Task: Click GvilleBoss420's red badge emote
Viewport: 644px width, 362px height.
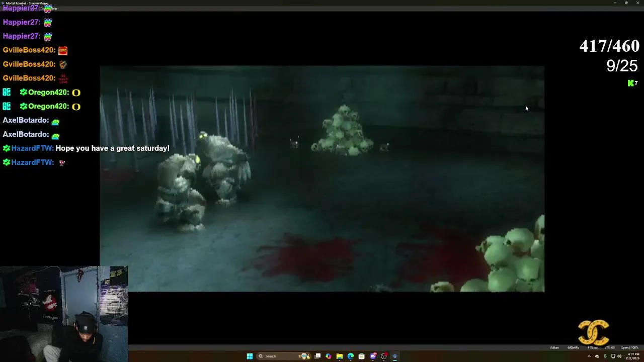Action: pyautogui.click(x=63, y=50)
